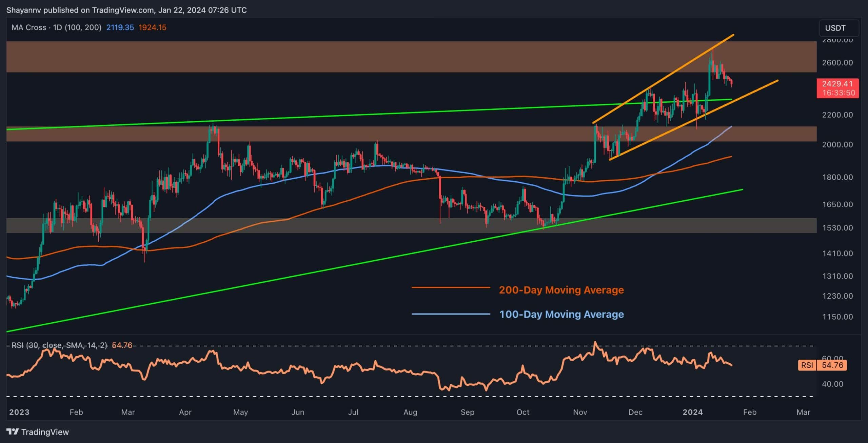Click the 200-Day Moving Average legend text
The width and height of the screenshot is (868, 443).
[x=561, y=290]
